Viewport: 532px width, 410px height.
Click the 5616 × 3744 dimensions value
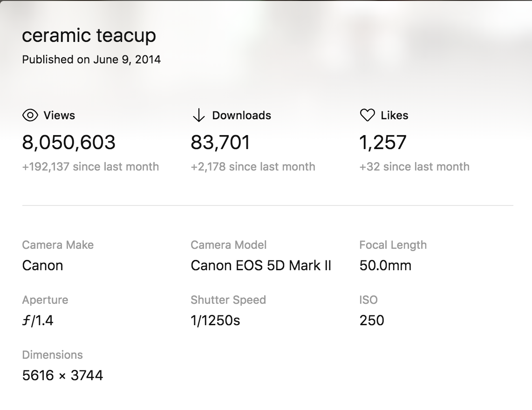[62, 376]
